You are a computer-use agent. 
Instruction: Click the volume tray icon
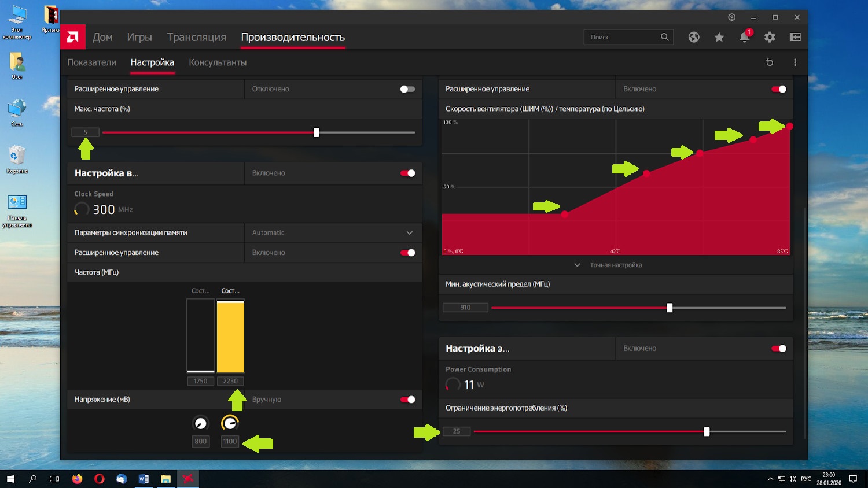792,479
